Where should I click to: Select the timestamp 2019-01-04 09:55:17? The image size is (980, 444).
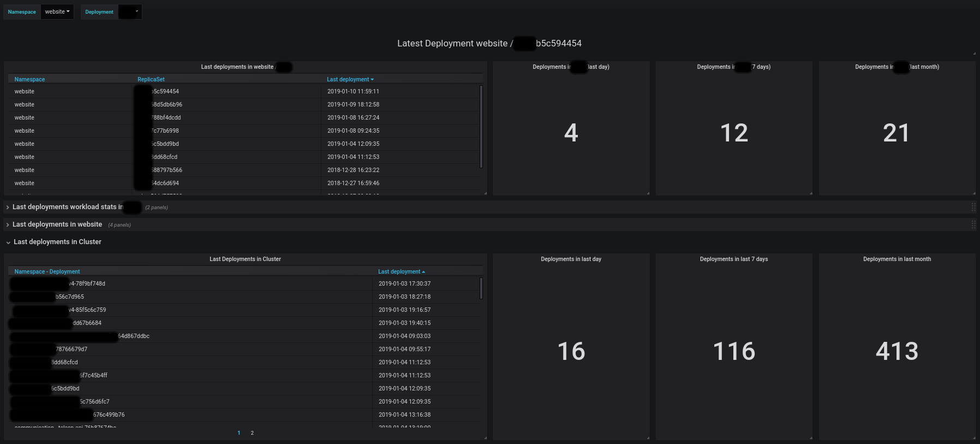[x=405, y=350]
